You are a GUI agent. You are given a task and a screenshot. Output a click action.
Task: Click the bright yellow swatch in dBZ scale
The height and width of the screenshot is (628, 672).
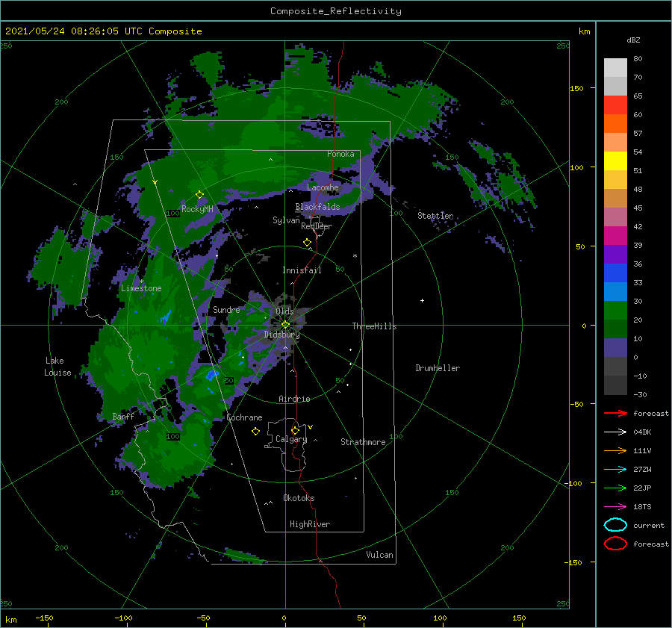[x=615, y=161]
